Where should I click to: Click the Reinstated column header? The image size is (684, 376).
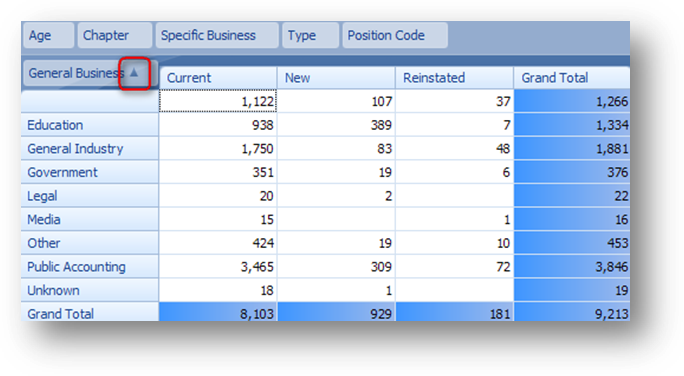pyautogui.click(x=455, y=78)
